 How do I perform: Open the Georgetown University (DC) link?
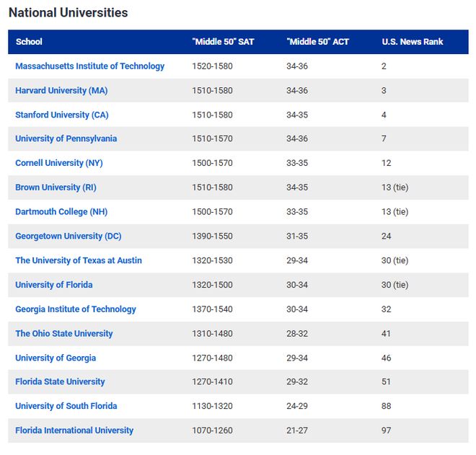click(x=69, y=236)
